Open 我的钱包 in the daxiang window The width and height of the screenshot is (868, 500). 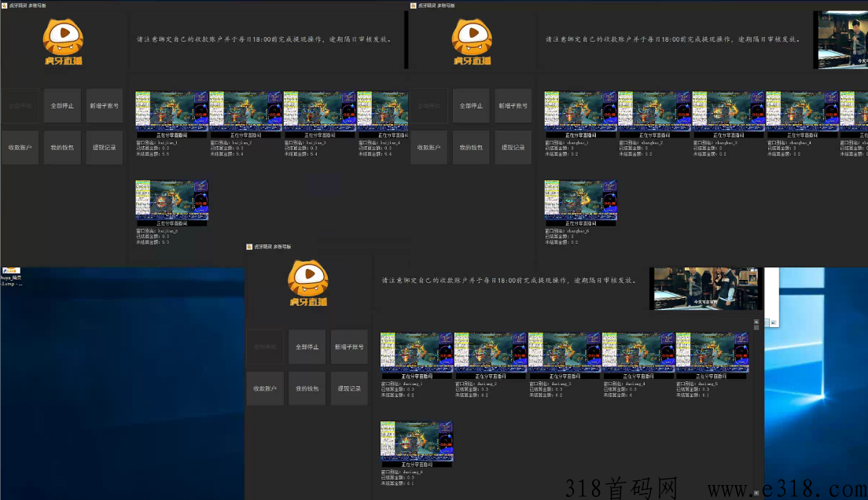[x=307, y=388]
